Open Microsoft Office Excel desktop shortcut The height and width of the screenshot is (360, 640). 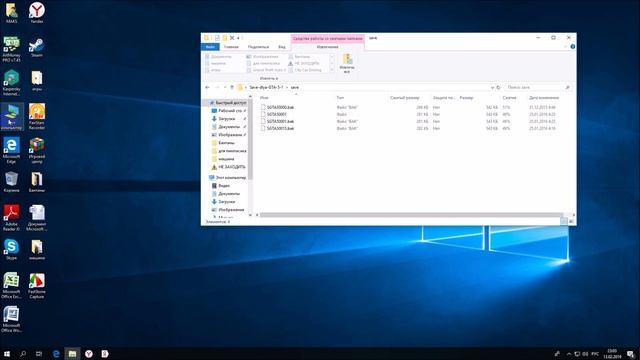click(11, 285)
